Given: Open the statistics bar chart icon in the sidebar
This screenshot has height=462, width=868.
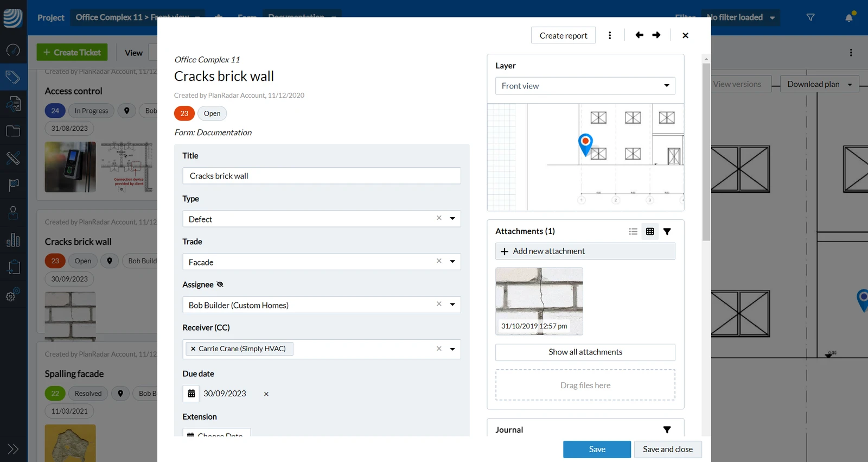Looking at the screenshot, I should 13,239.
